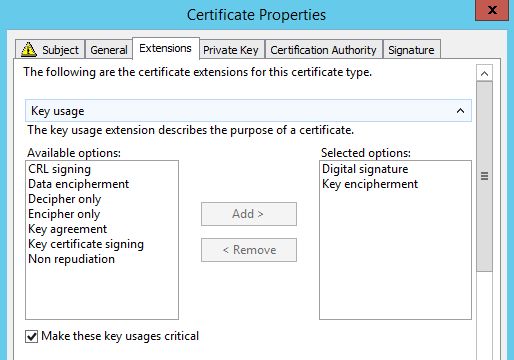514x360 pixels.
Task: Open the General tab
Action: pyautogui.click(x=109, y=49)
